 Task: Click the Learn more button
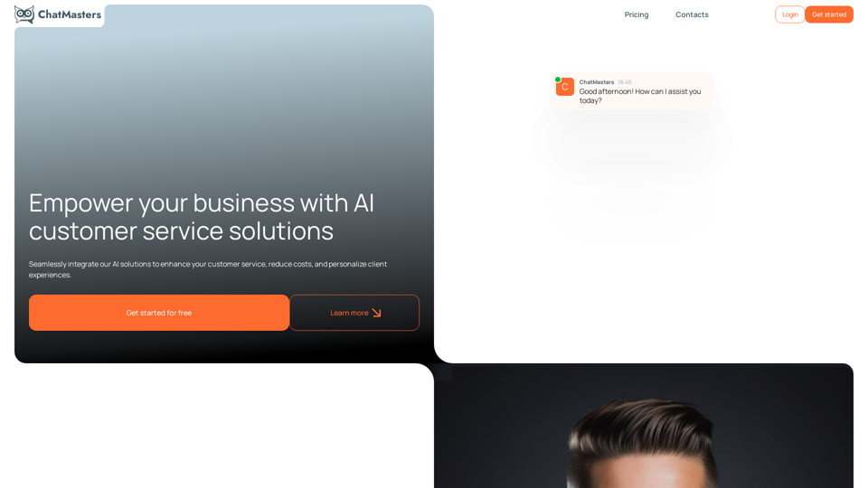pyautogui.click(x=354, y=313)
